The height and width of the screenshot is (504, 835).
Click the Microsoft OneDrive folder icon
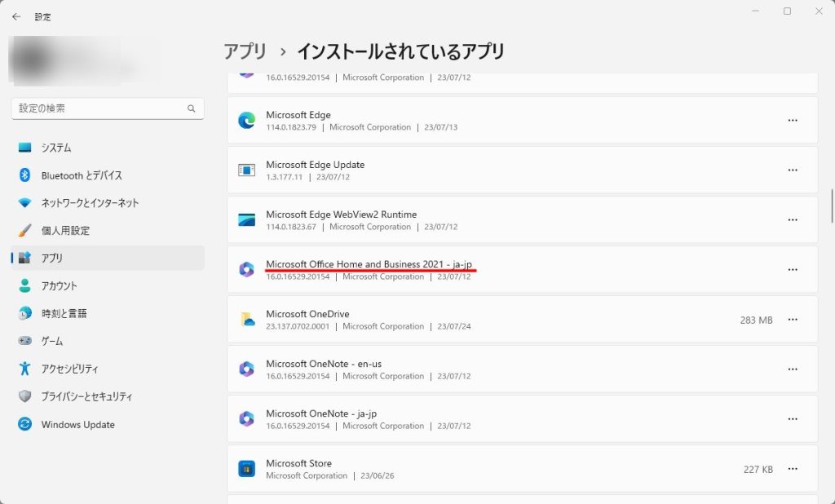(x=246, y=320)
